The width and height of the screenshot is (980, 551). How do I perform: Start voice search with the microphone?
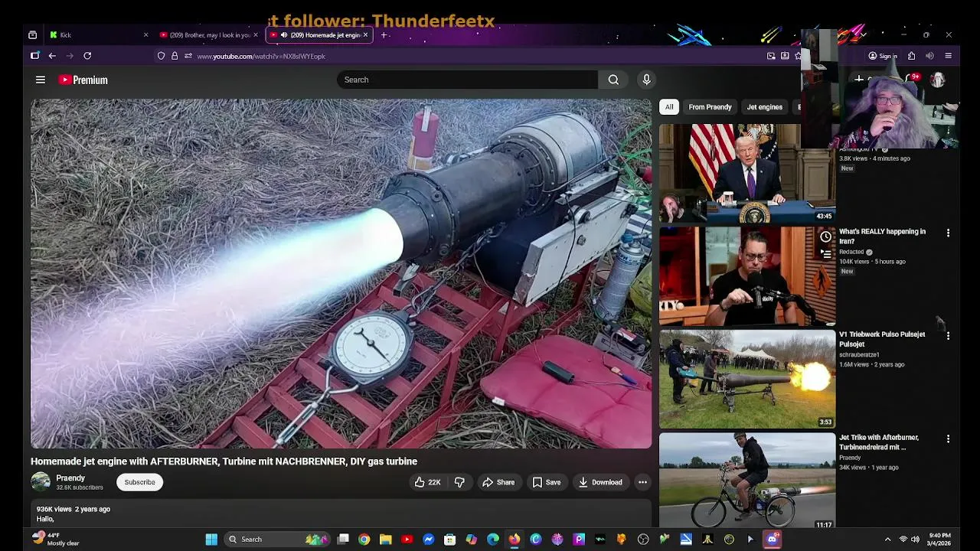[x=646, y=80]
